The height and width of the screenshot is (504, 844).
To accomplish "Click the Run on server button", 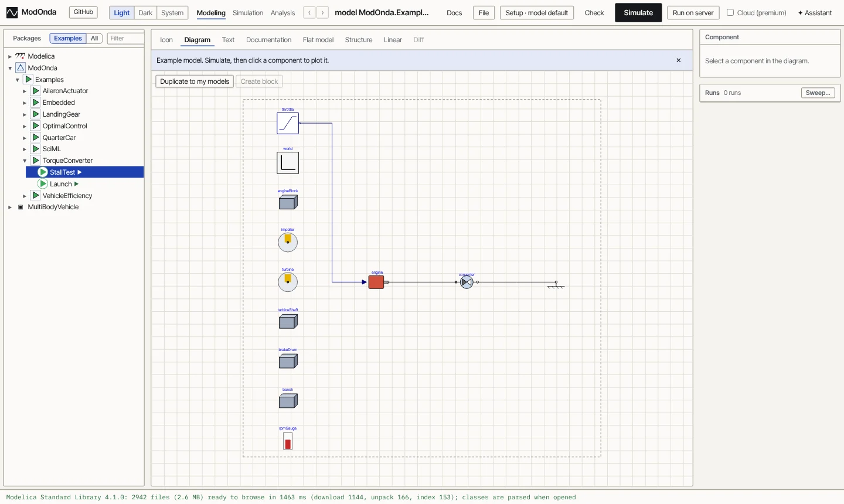I will pyautogui.click(x=693, y=13).
